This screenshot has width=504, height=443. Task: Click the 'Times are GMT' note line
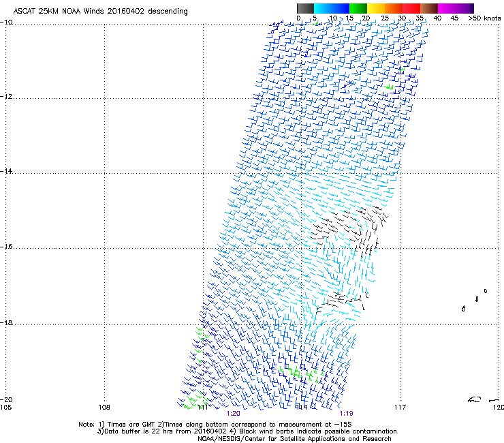click(215, 425)
